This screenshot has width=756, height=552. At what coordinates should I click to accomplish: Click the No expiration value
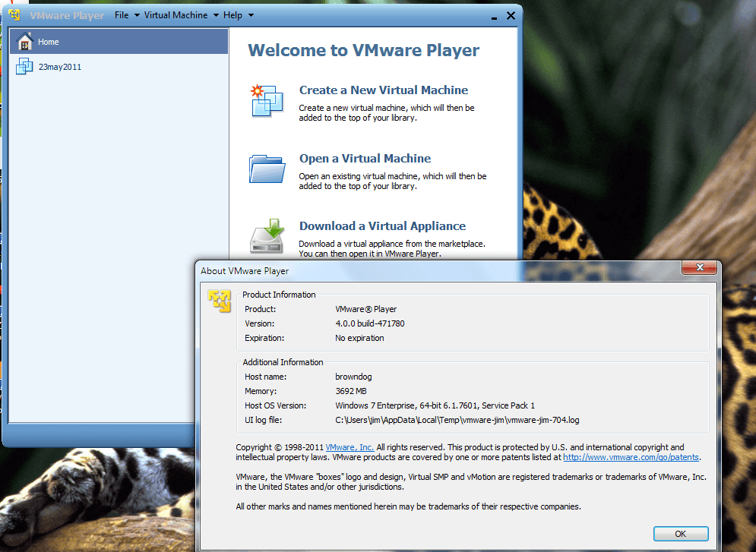click(359, 338)
